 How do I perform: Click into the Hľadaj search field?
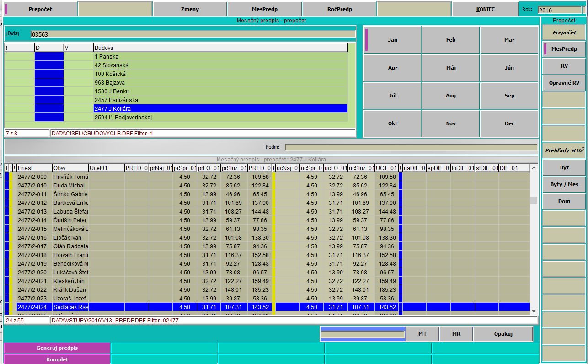tap(193, 34)
